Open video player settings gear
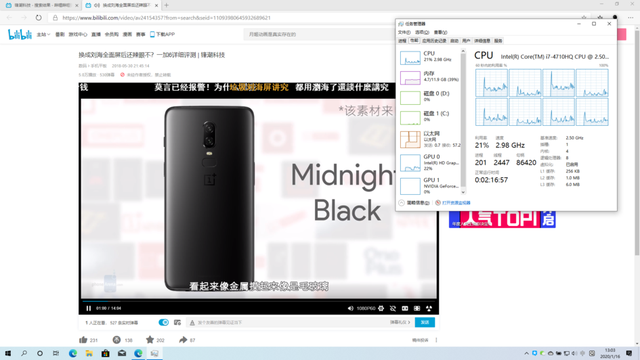Viewport: 640px width, 360px height. [381, 308]
